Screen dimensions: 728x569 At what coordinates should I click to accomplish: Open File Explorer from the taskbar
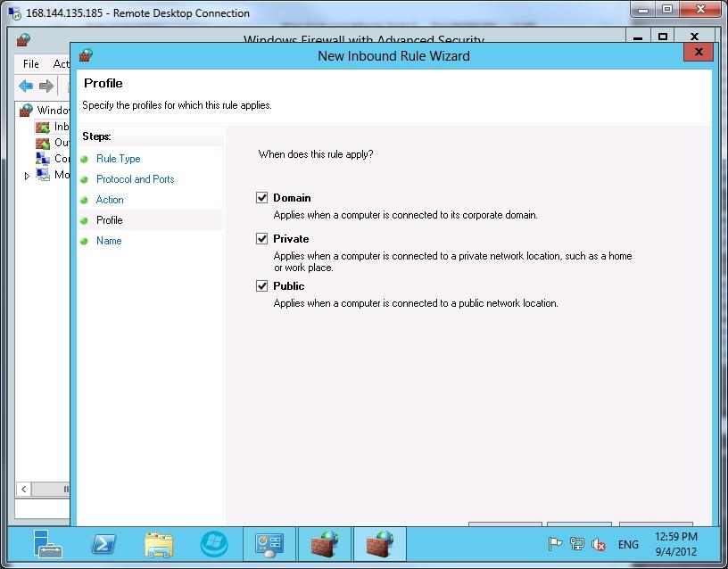click(x=159, y=544)
